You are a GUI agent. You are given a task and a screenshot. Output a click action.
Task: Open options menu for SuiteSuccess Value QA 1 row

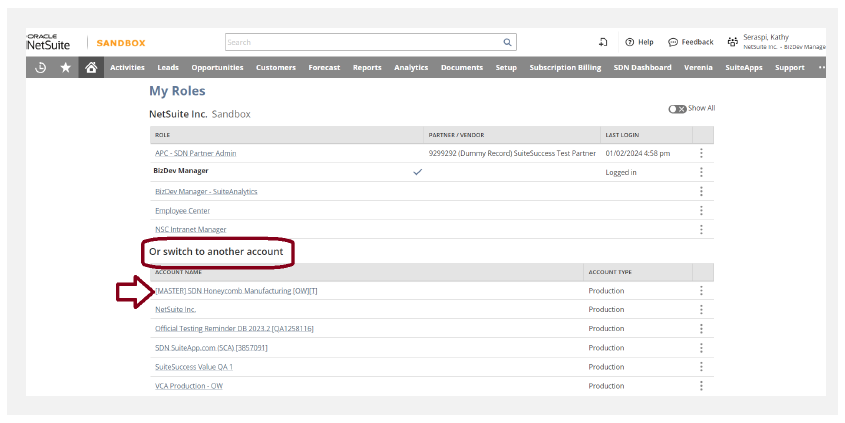(701, 366)
